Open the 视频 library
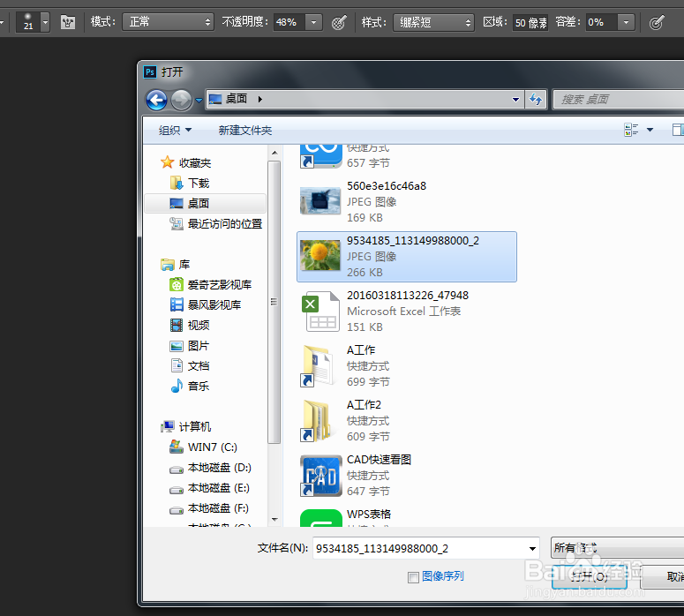 pos(190,325)
